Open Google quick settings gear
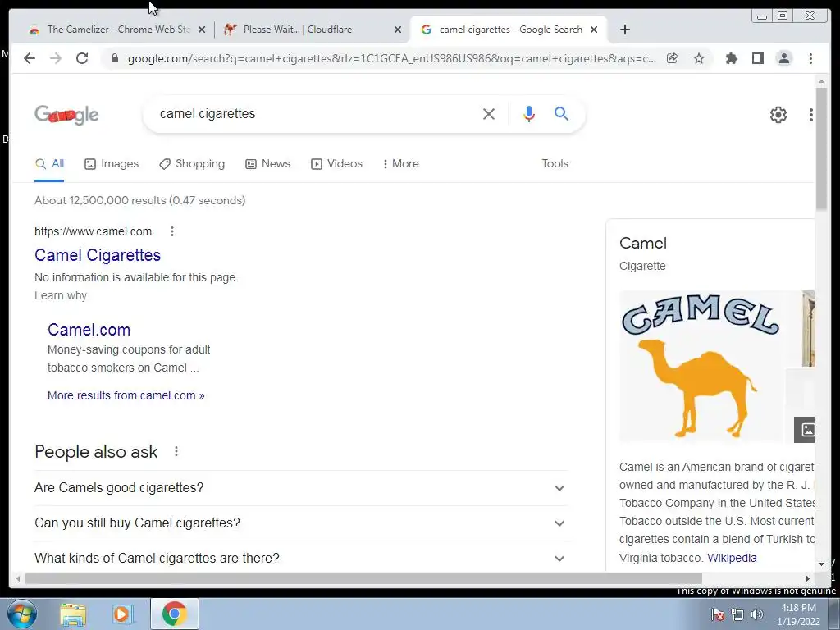 click(x=778, y=115)
